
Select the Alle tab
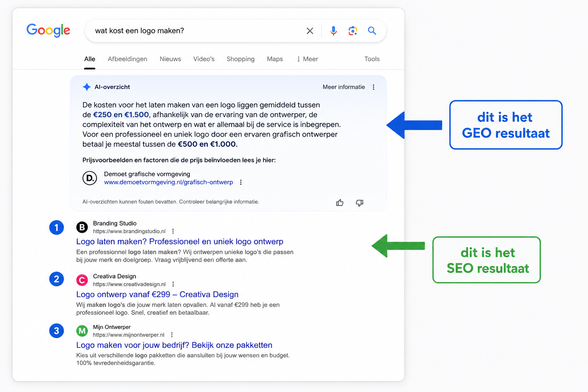(x=90, y=59)
